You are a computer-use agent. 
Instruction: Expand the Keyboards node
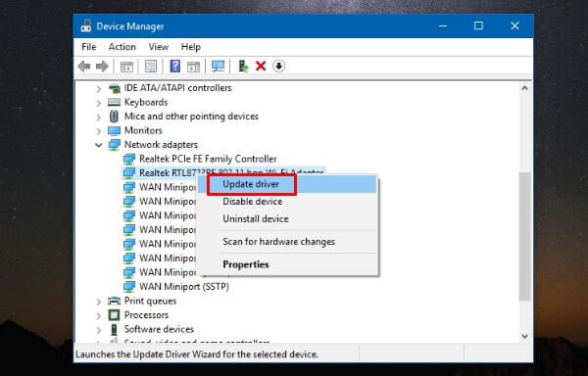pyautogui.click(x=99, y=103)
